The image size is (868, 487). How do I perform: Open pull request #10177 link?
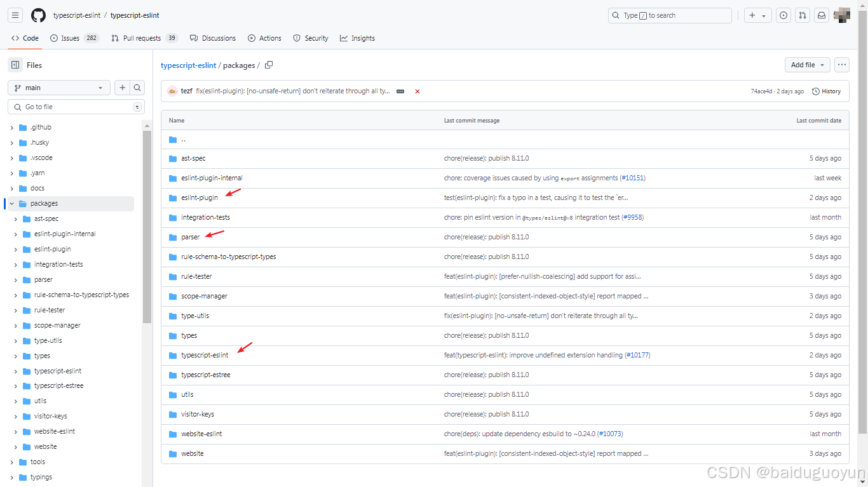[637, 355]
